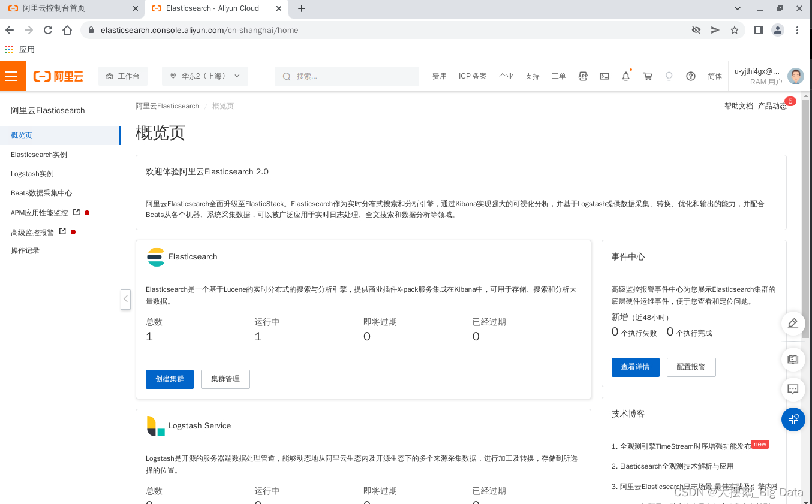
Task: Open the browser side panel icon
Action: [x=759, y=30]
